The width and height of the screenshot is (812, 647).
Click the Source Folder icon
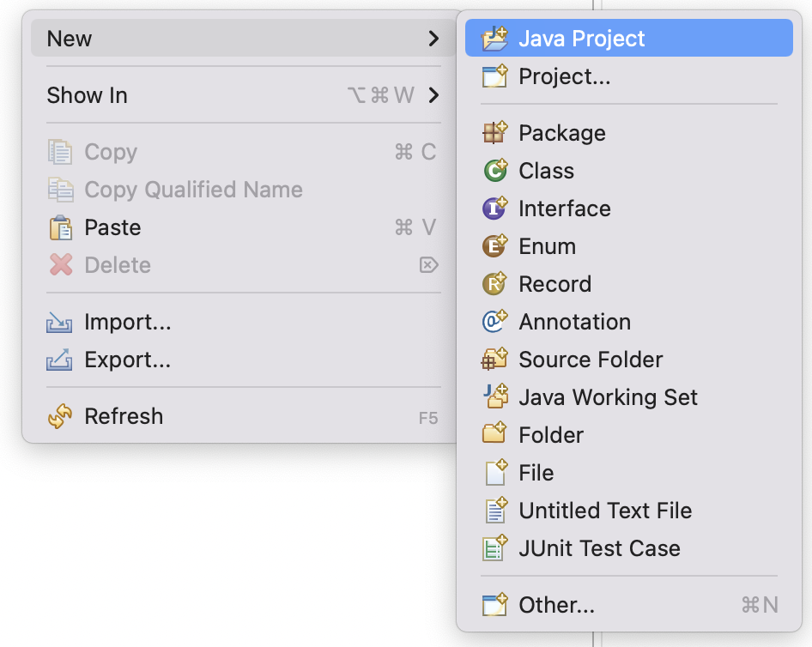point(494,360)
